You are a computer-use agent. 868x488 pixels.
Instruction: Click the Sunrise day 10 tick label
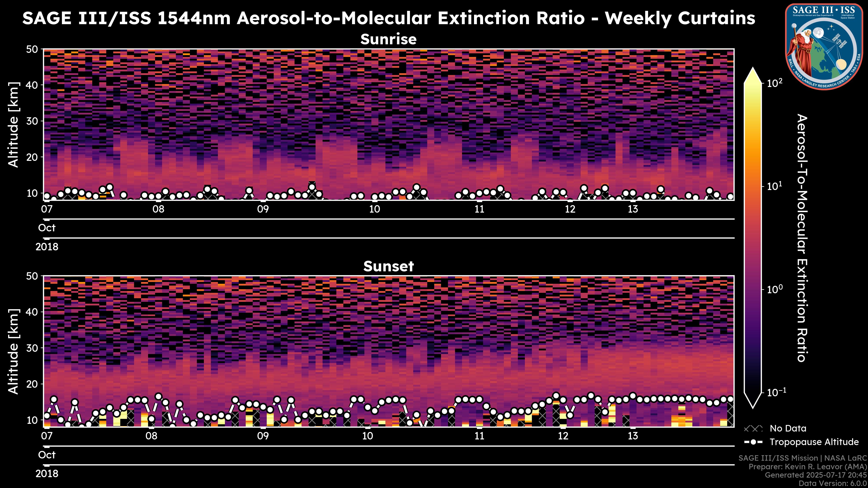[x=374, y=209]
